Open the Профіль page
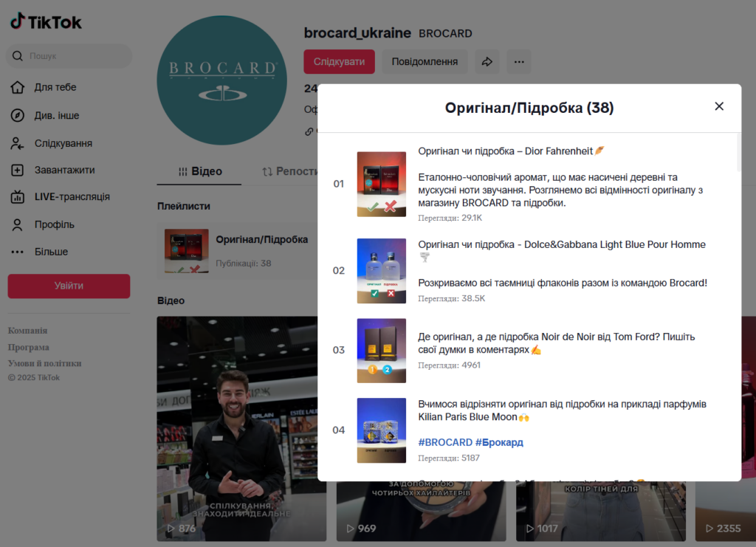This screenshot has width=756, height=547. [54, 224]
